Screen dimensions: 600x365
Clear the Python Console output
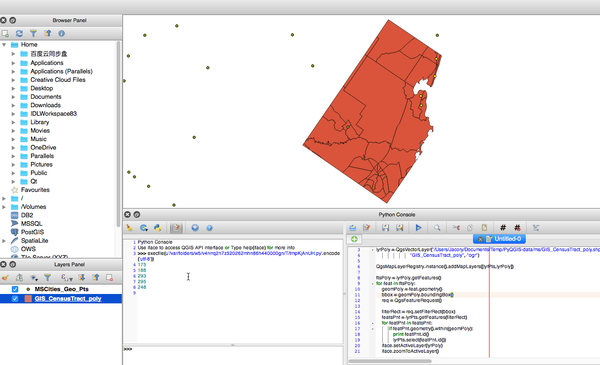pos(129,228)
